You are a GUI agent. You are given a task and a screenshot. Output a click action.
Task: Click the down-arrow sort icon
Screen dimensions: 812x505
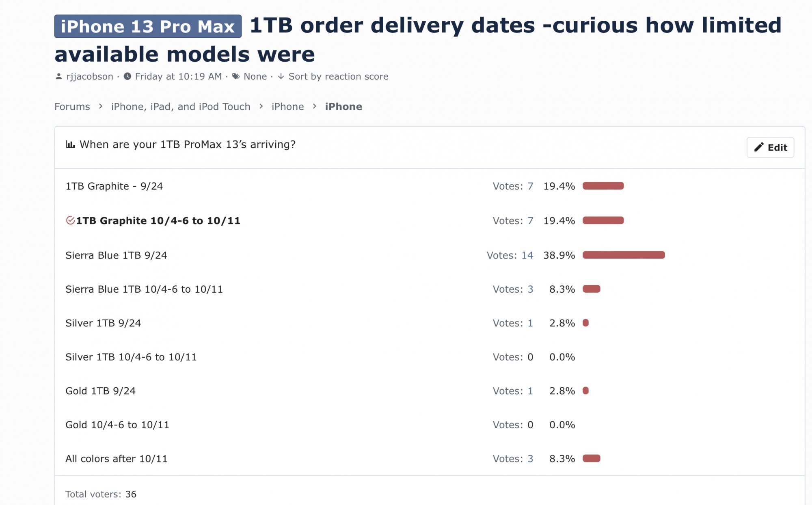[281, 76]
